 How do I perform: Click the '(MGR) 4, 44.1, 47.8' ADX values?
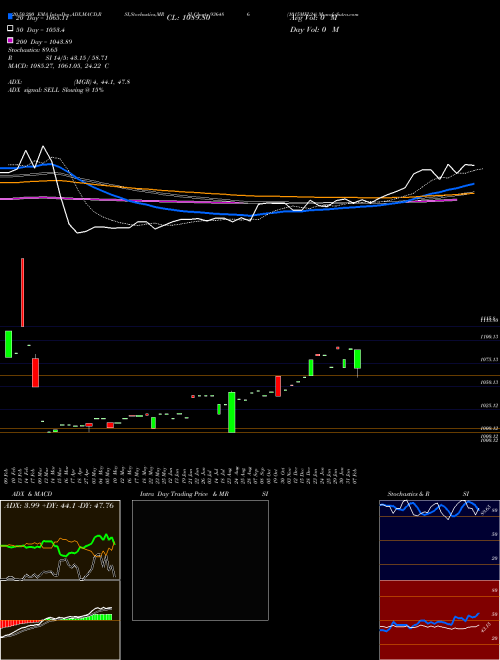[x=101, y=82]
